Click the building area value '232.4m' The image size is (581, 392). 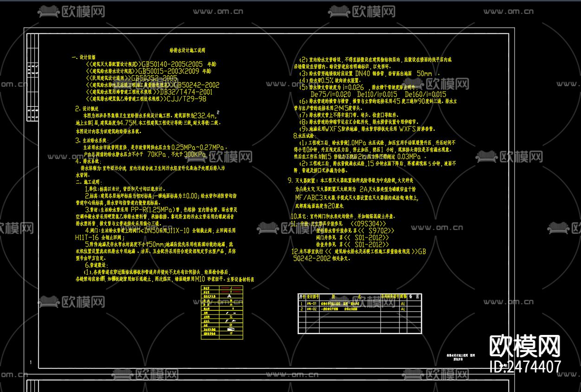(x=204, y=116)
